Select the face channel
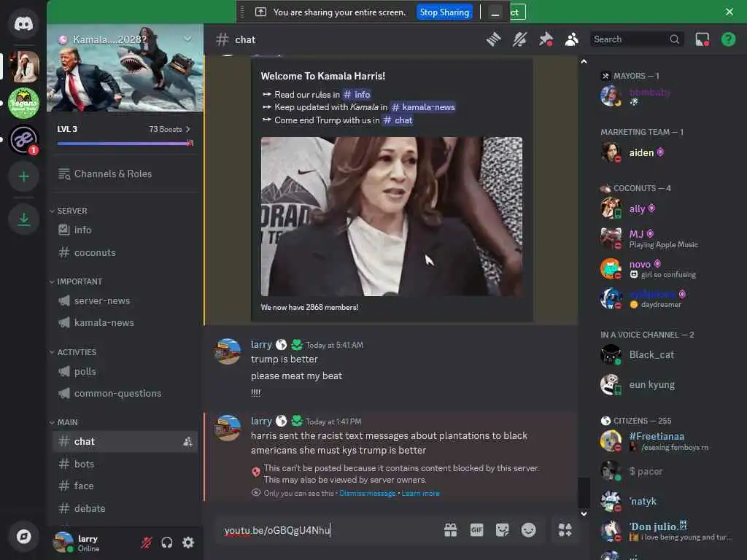 pos(125,486)
